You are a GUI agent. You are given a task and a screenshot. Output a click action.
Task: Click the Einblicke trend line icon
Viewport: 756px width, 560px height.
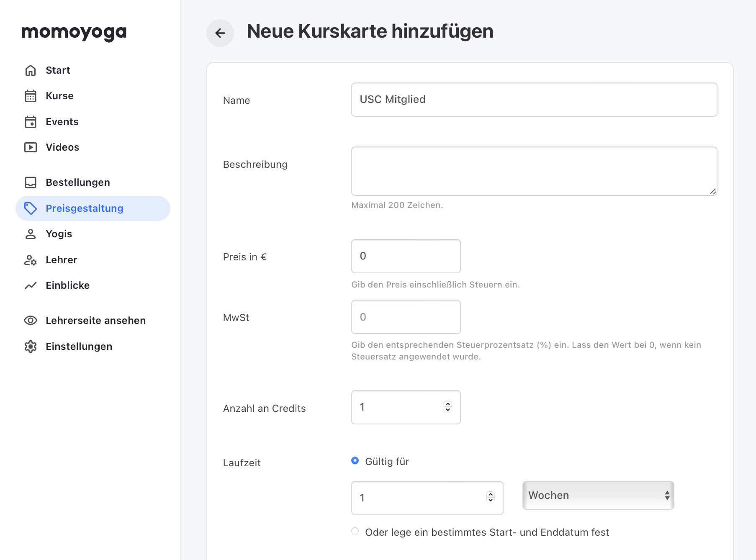click(31, 285)
